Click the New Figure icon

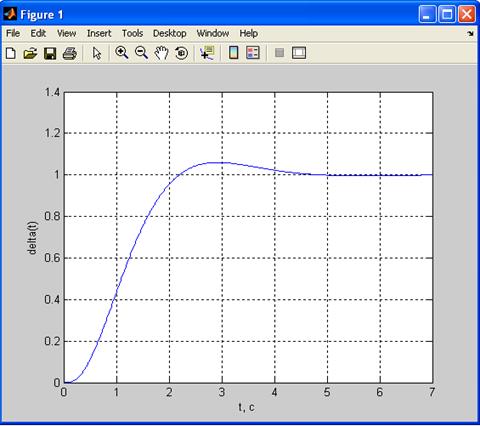11,53
